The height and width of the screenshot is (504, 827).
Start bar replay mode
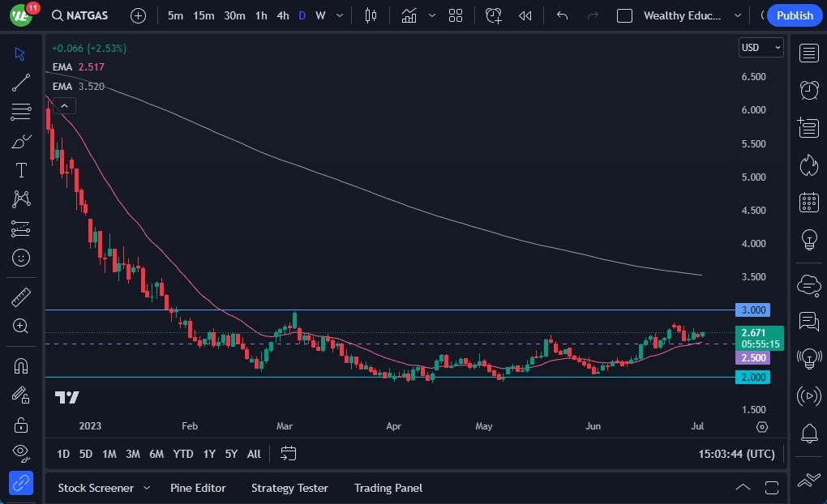coord(525,16)
